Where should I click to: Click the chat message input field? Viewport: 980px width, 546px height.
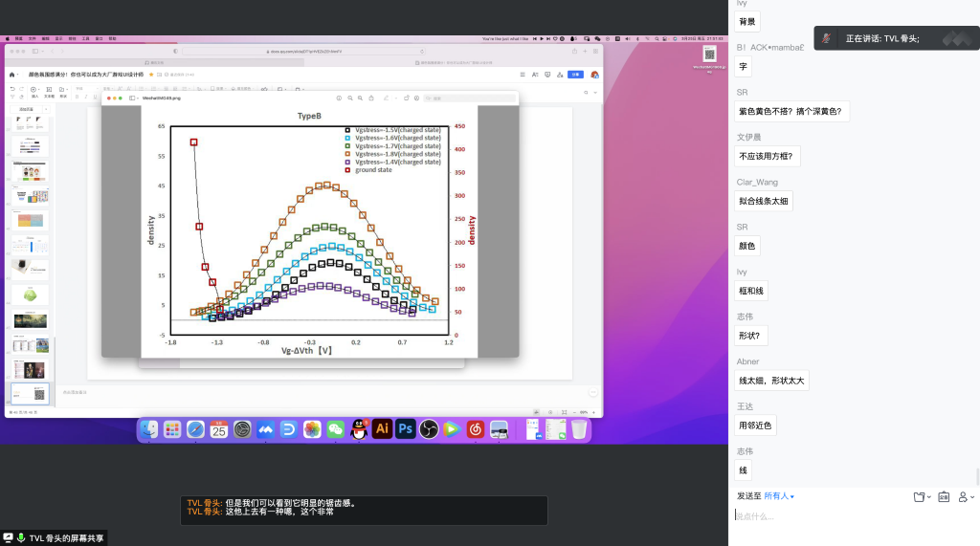pyautogui.click(x=854, y=516)
